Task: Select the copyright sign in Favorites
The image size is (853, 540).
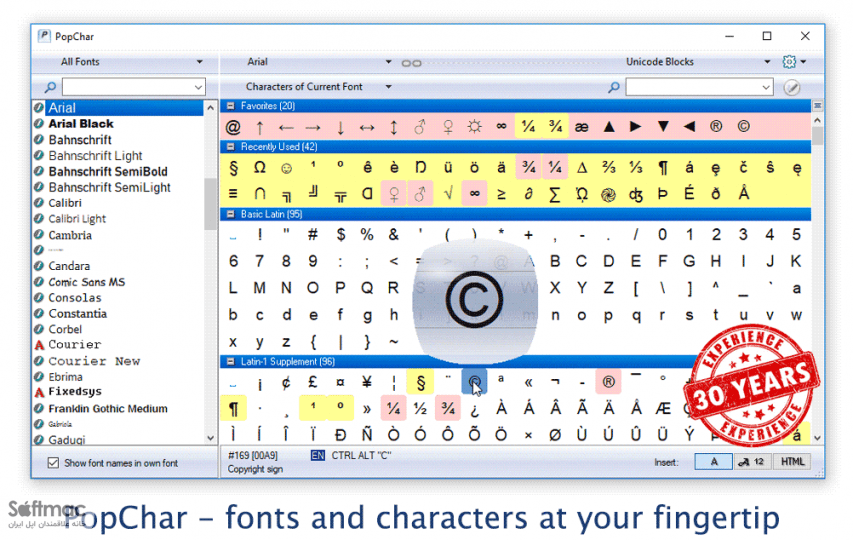Action: (743, 127)
